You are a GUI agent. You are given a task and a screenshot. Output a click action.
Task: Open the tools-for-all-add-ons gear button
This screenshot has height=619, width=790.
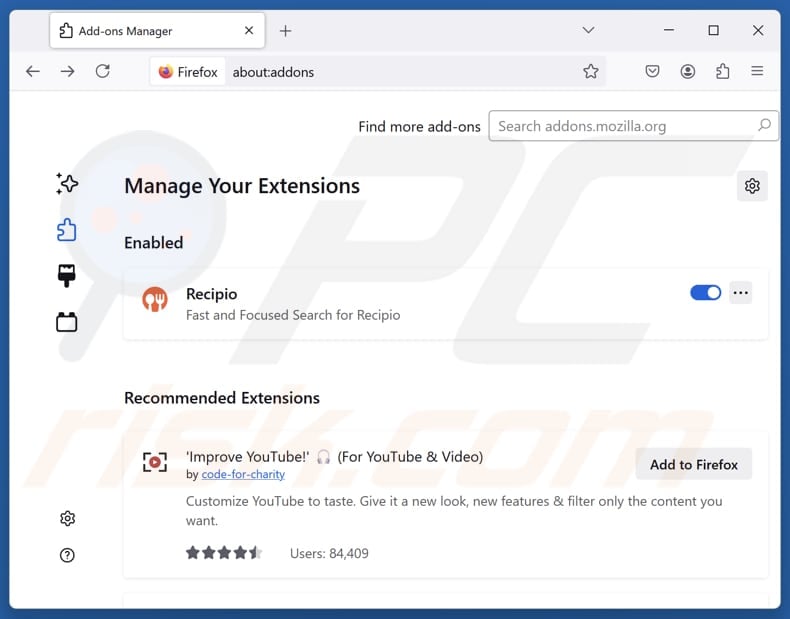click(752, 186)
